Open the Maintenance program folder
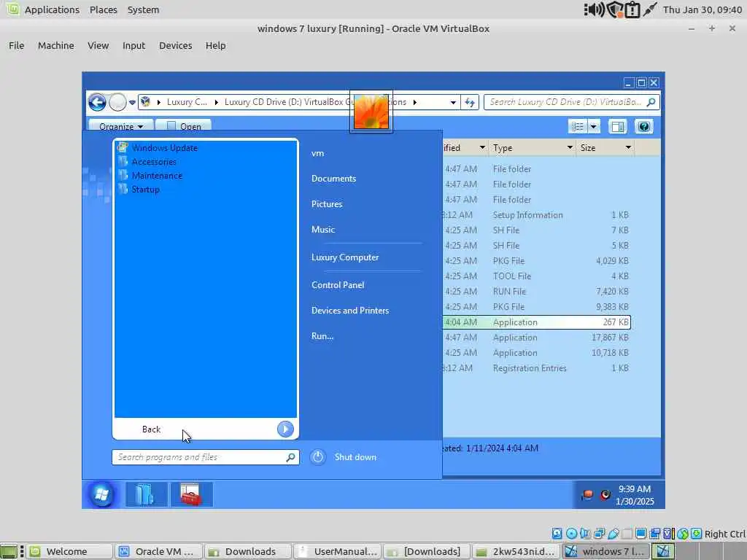The image size is (747, 560). point(157,175)
